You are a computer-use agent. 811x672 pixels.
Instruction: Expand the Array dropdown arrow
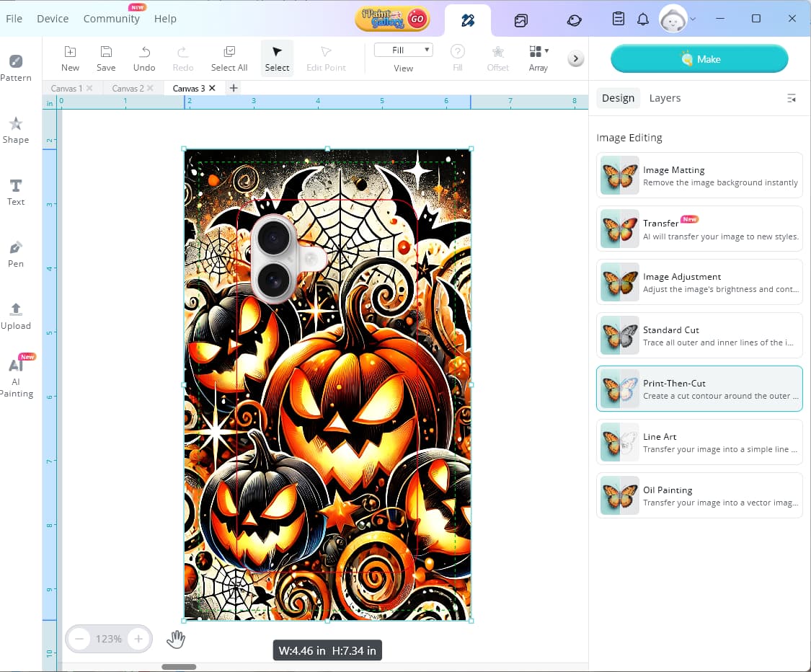(x=546, y=50)
